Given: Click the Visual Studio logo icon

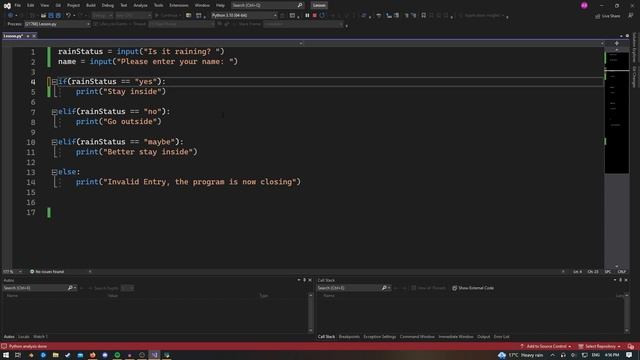Looking at the screenshot, I should pos(7,5).
